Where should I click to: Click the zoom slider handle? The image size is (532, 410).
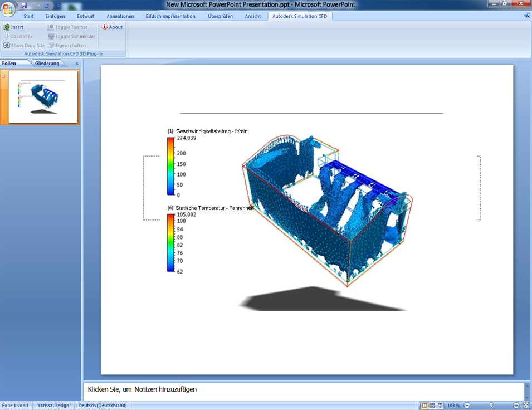pyautogui.click(x=491, y=406)
